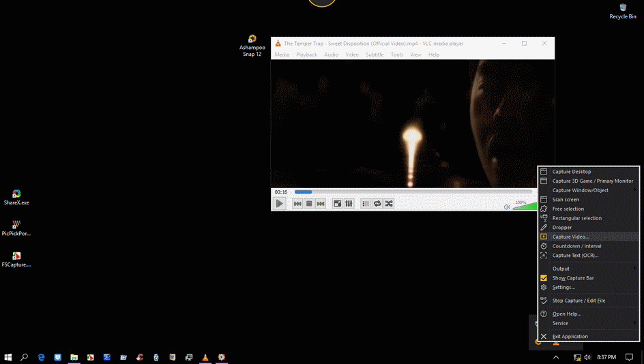The height and width of the screenshot is (364, 644).
Task: Open the Help menu in VLC
Action: [434, 55]
